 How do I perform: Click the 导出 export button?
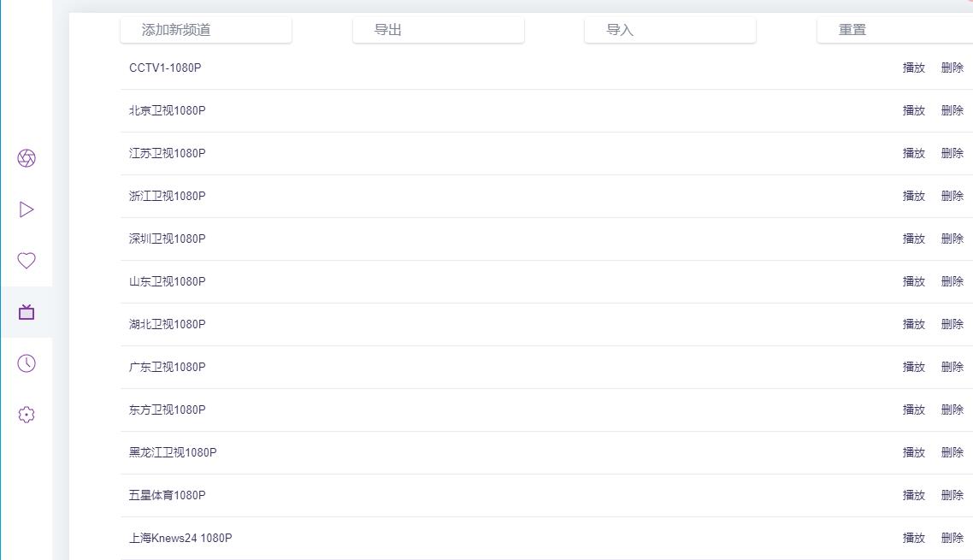pyautogui.click(x=438, y=30)
